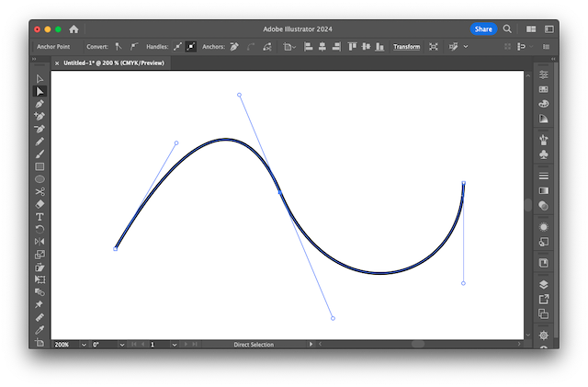Image resolution: width=588 pixels, height=387 pixels.
Task: Select the Pen tool
Action: (x=40, y=105)
